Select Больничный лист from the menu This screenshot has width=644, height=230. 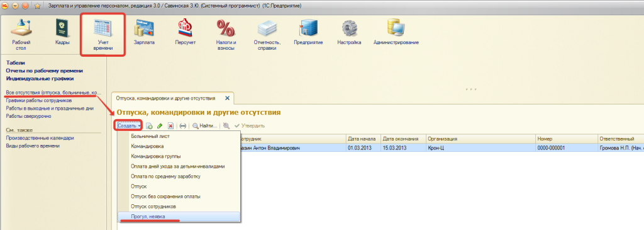point(178,136)
